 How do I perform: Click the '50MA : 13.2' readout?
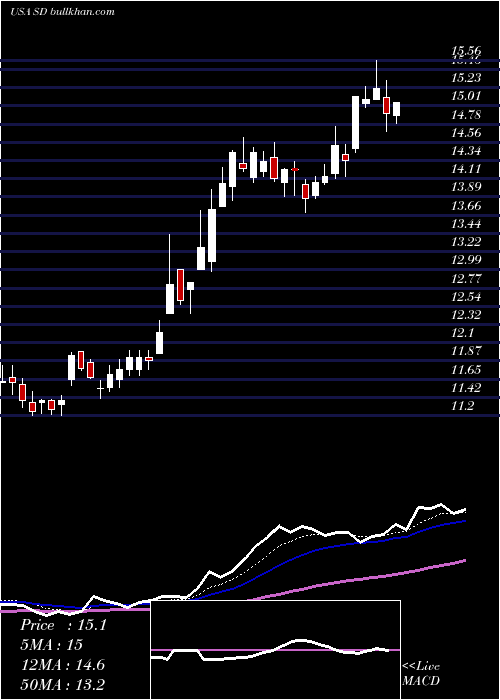62,684
